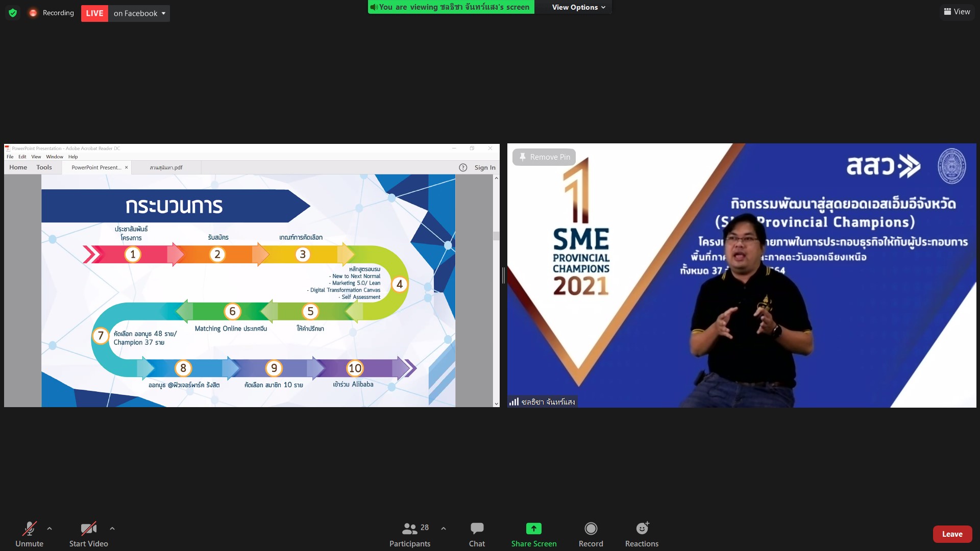Expand the LIVE on Facebook dropdown

coord(163,13)
